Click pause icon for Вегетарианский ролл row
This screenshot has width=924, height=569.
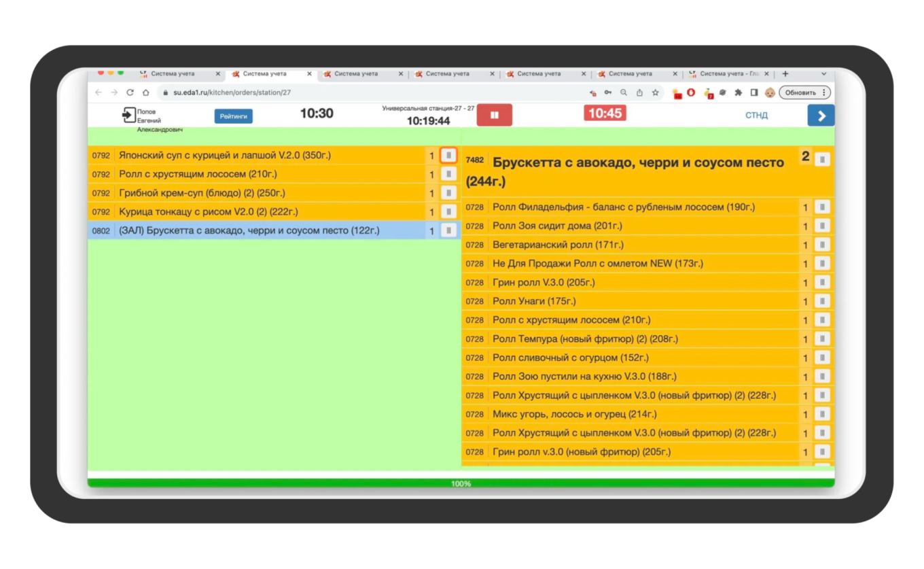tap(822, 245)
